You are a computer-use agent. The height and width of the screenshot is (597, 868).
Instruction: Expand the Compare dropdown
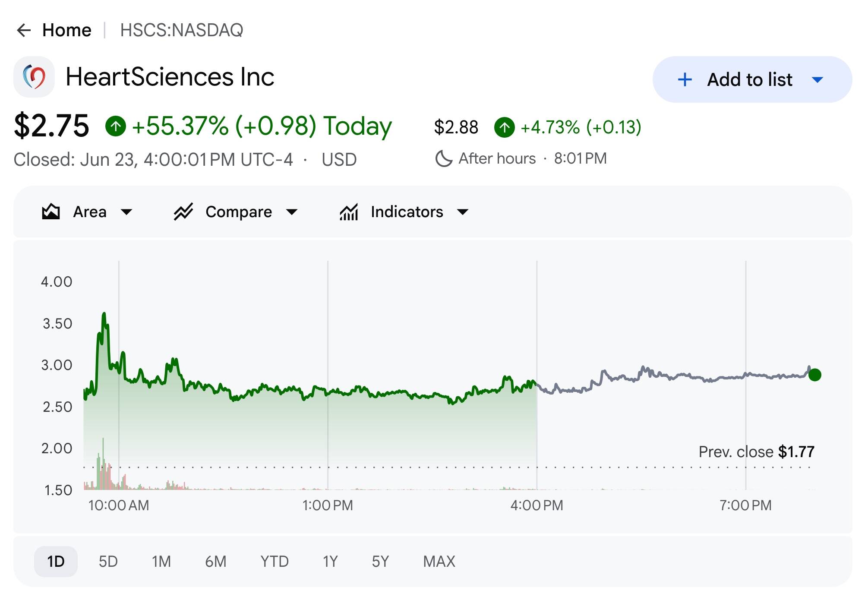(292, 212)
